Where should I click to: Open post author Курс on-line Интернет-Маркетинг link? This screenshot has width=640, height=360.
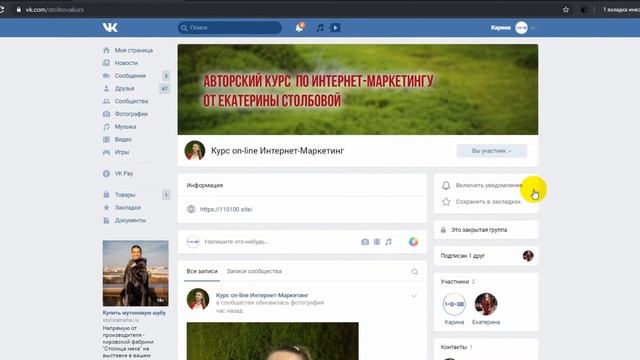tap(262, 295)
